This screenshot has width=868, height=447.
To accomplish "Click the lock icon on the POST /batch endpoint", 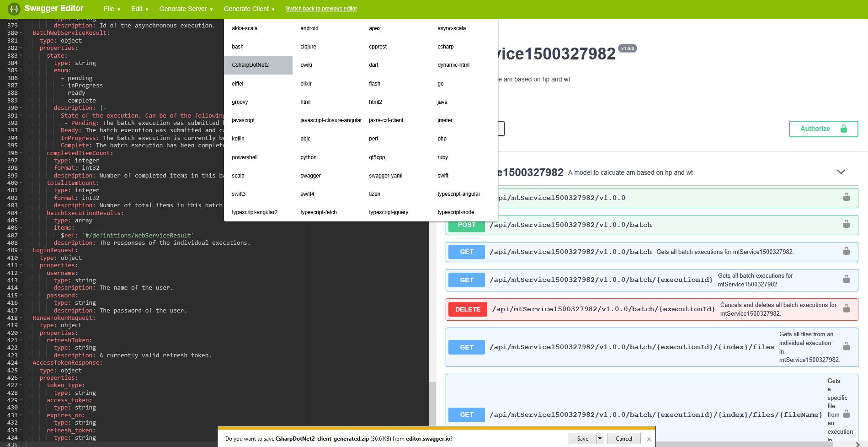I will (847, 225).
